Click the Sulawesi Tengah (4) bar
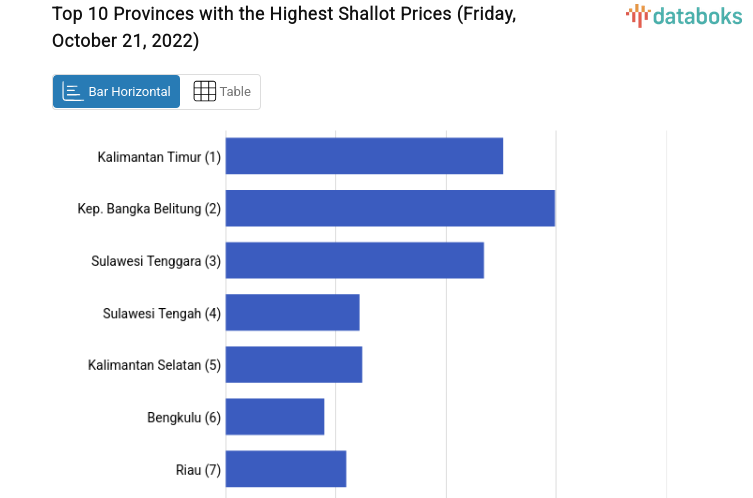 tap(292, 312)
